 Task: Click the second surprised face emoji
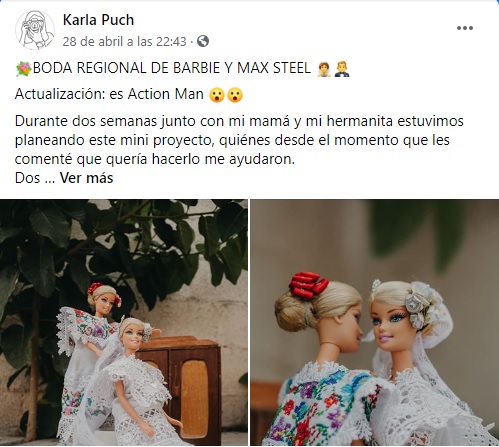coord(235,95)
